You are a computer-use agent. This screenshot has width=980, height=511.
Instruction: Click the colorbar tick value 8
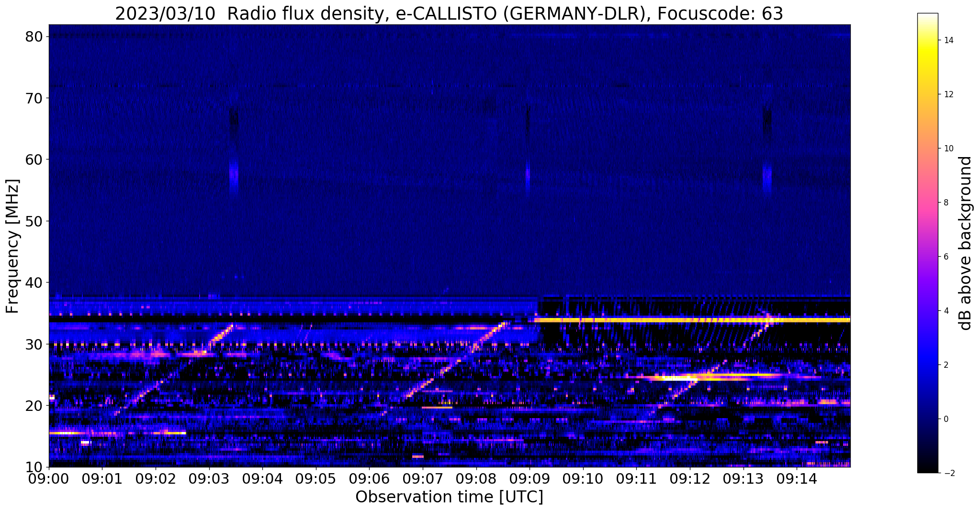[946, 203]
